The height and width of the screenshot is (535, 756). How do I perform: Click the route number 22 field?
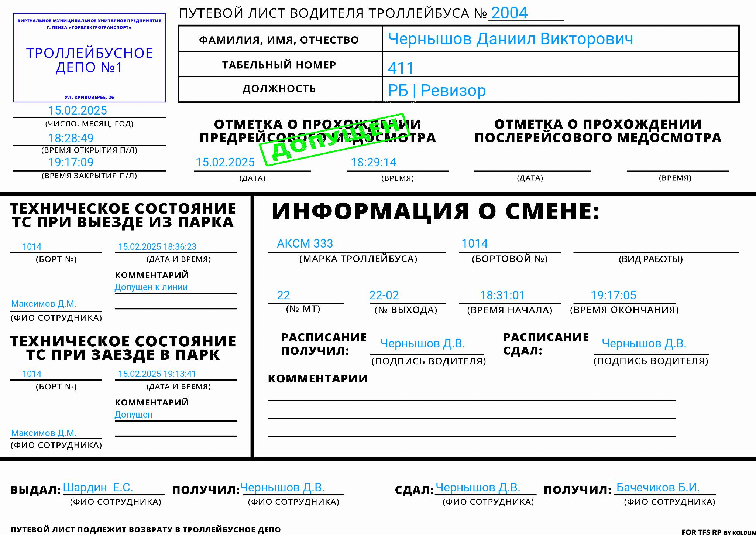[283, 296]
